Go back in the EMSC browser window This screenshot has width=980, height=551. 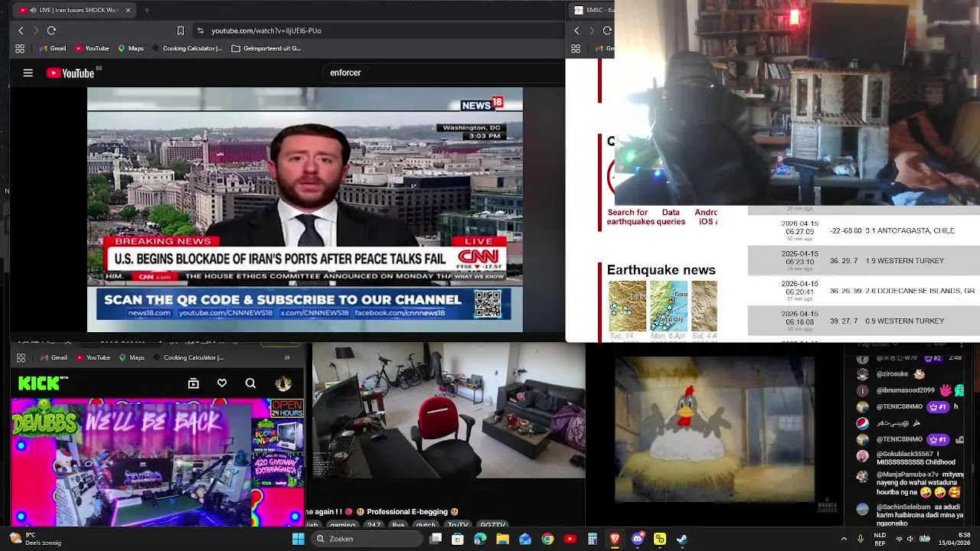(x=577, y=31)
